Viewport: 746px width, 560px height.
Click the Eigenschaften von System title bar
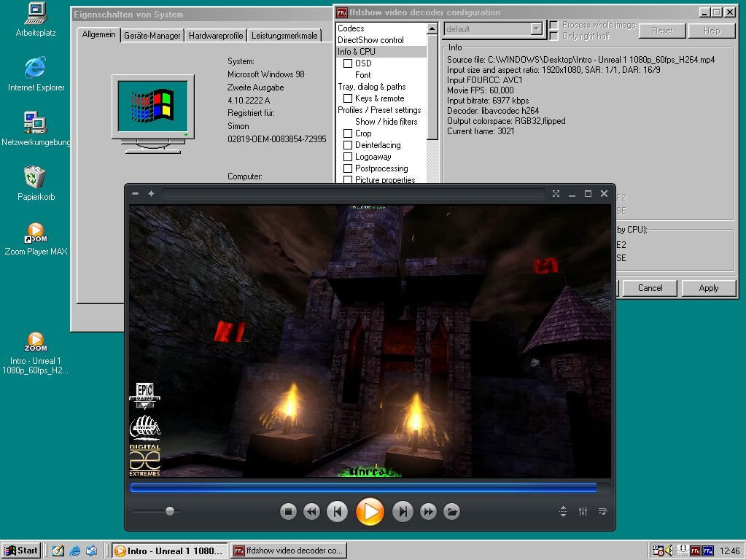(202, 15)
